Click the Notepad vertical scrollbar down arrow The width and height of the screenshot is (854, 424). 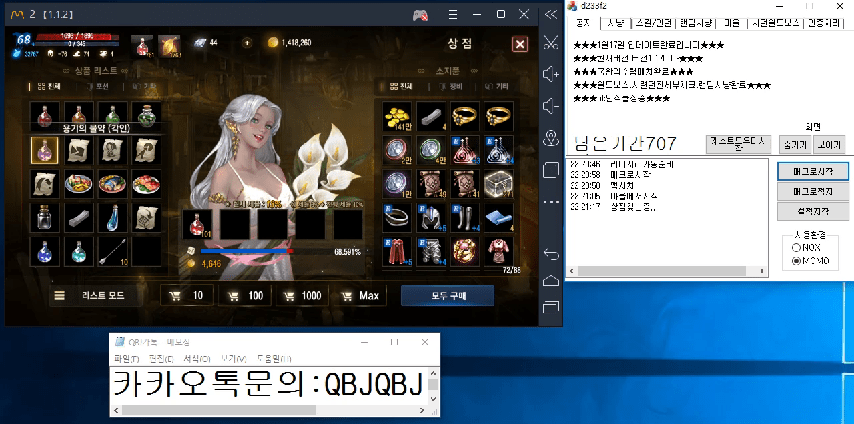pos(433,398)
